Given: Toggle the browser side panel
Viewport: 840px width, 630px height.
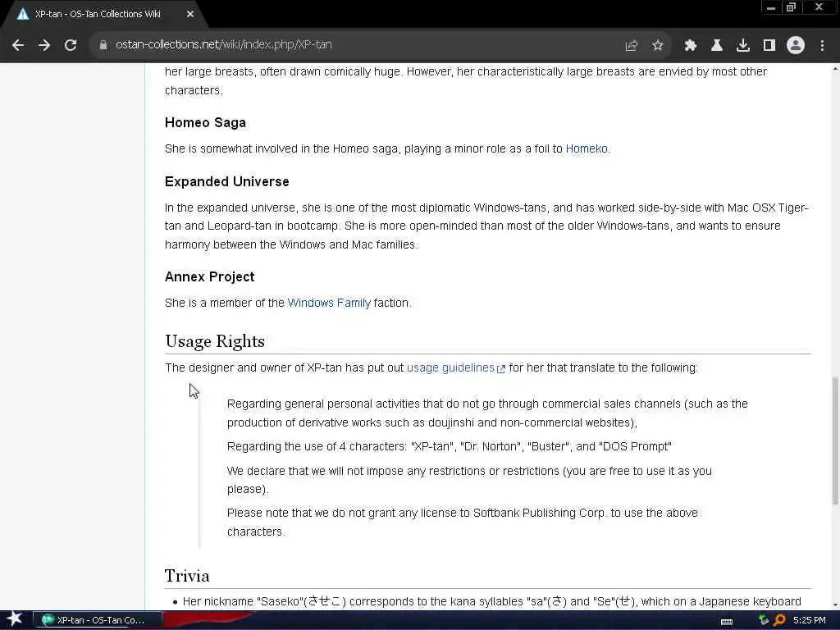Looking at the screenshot, I should pyautogui.click(x=769, y=46).
